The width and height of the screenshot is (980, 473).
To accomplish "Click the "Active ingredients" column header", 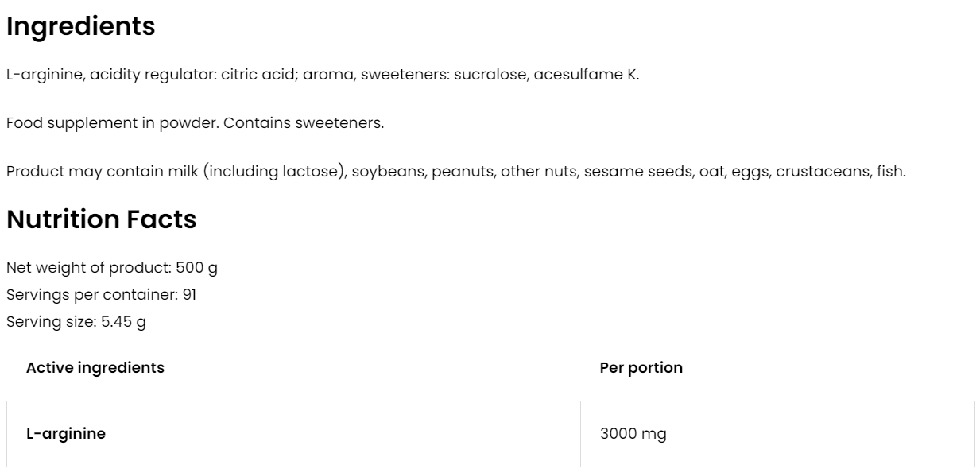I will click(x=95, y=368).
